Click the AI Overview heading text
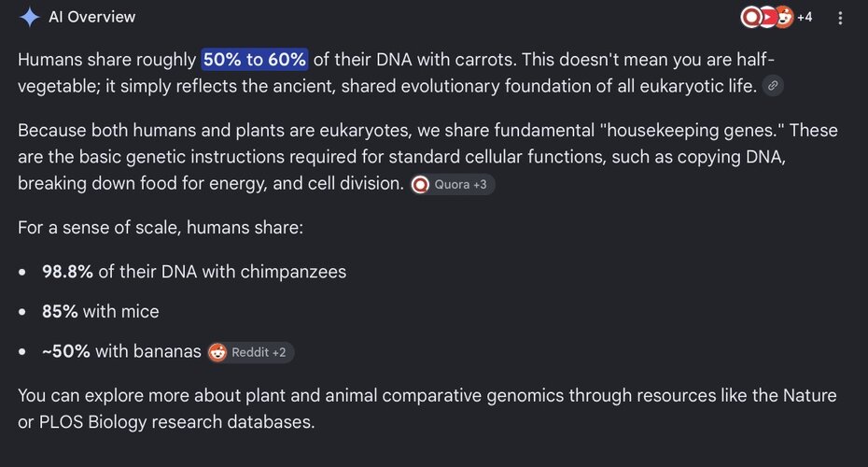The width and height of the screenshot is (868, 467). [91, 17]
